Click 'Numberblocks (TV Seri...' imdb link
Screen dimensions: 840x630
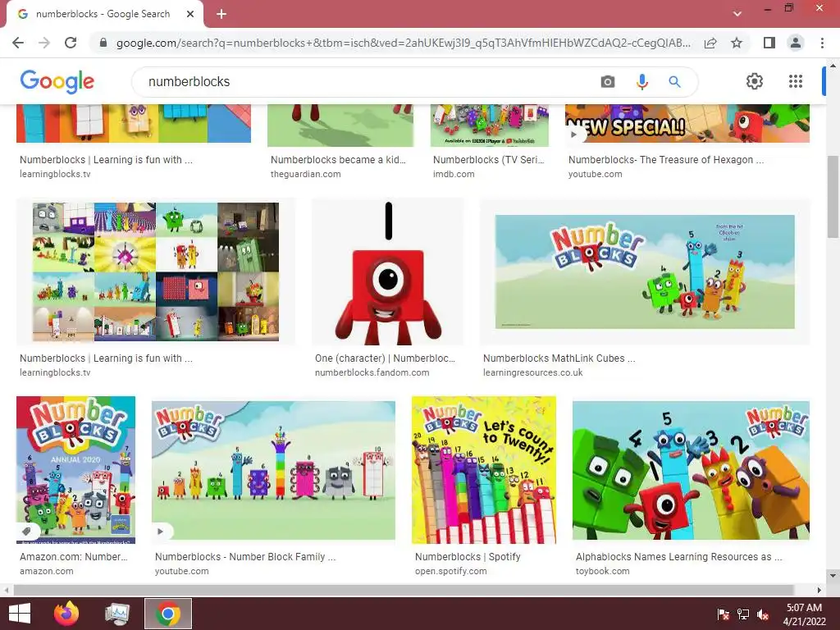(x=489, y=160)
